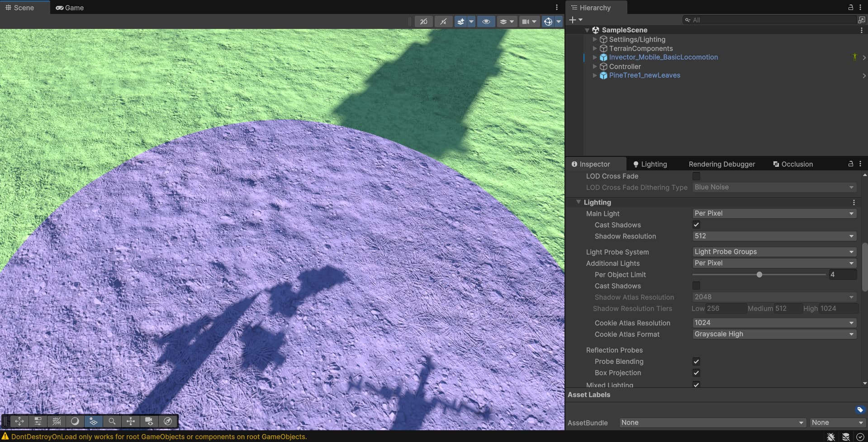Click the compass orientation icon in bottom toolbar
This screenshot has height=442, width=868.
click(x=168, y=421)
